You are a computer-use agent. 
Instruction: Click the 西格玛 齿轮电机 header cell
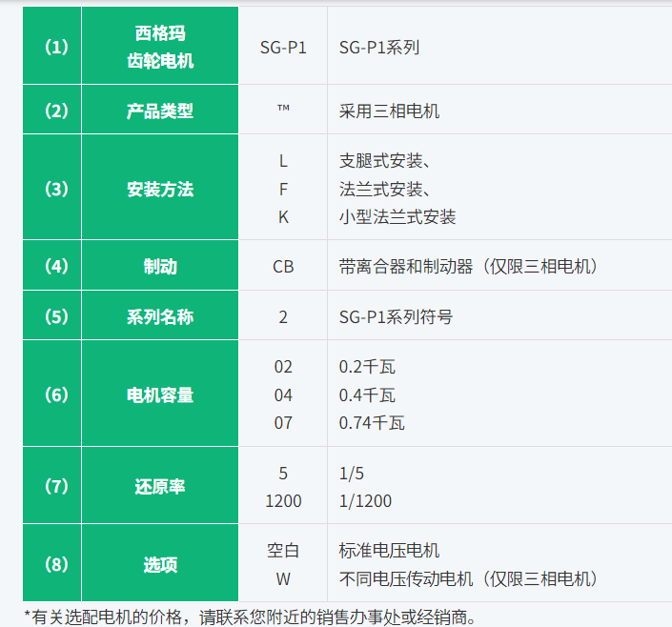pyautogui.click(x=160, y=46)
